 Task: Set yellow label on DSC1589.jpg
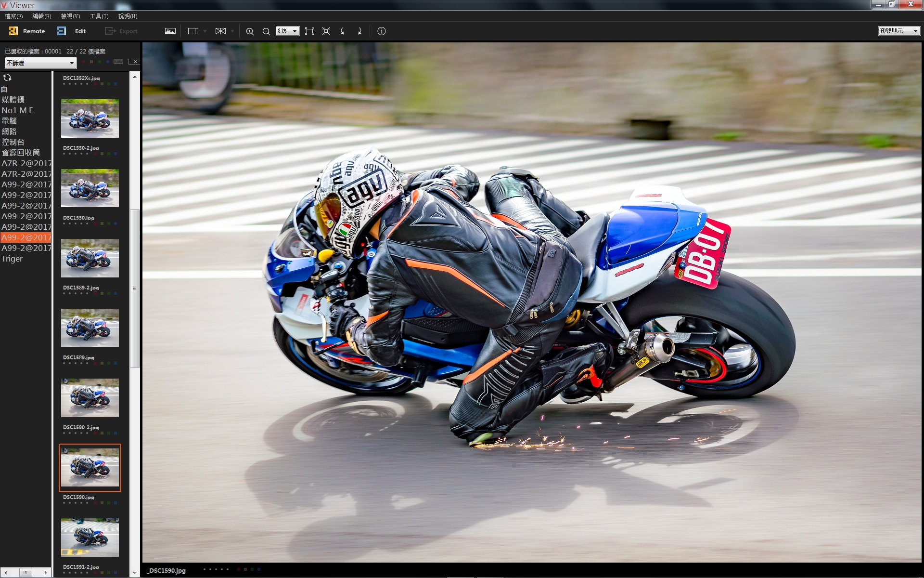pos(103,363)
